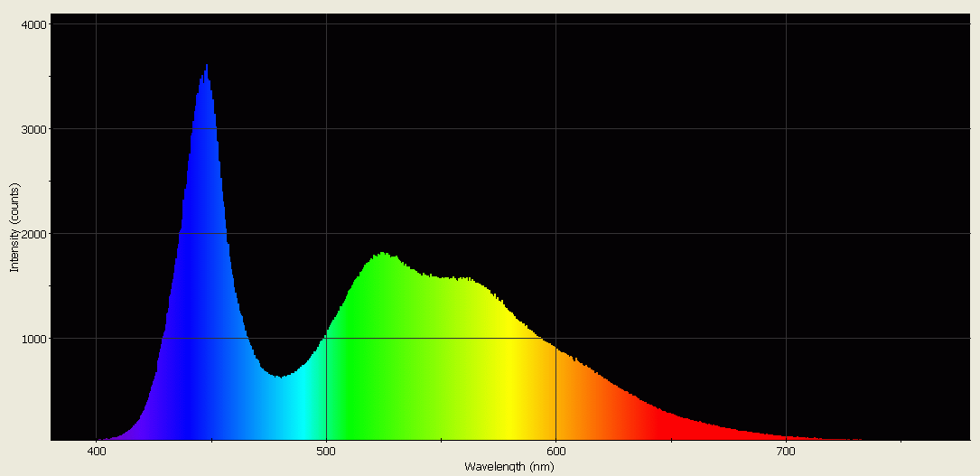Click the 700 wavelength axis label
Screen dimensions: 980x476
[x=786, y=452]
